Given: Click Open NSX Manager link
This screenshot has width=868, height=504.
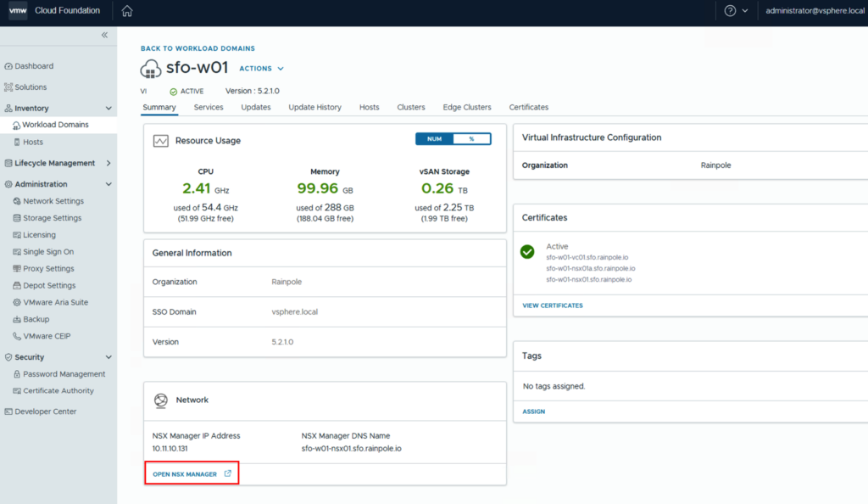Looking at the screenshot, I should pyautogui.click(x=185, y=474).
